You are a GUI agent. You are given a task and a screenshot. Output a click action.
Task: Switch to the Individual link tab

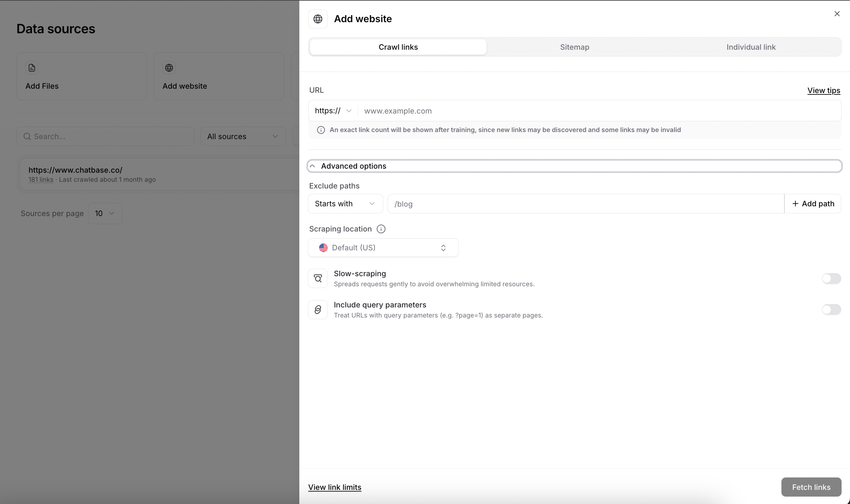[751, 47]
